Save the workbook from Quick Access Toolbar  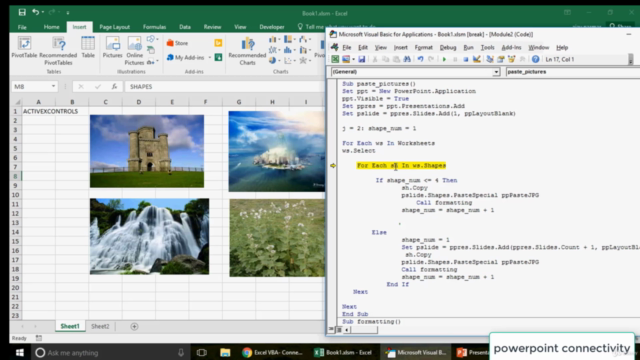[x=22, y=13]
